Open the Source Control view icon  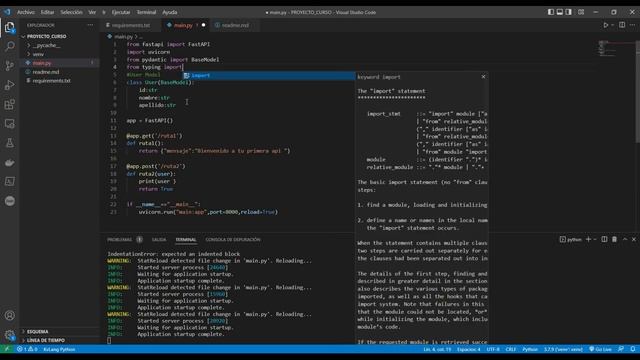pos(9,66)
